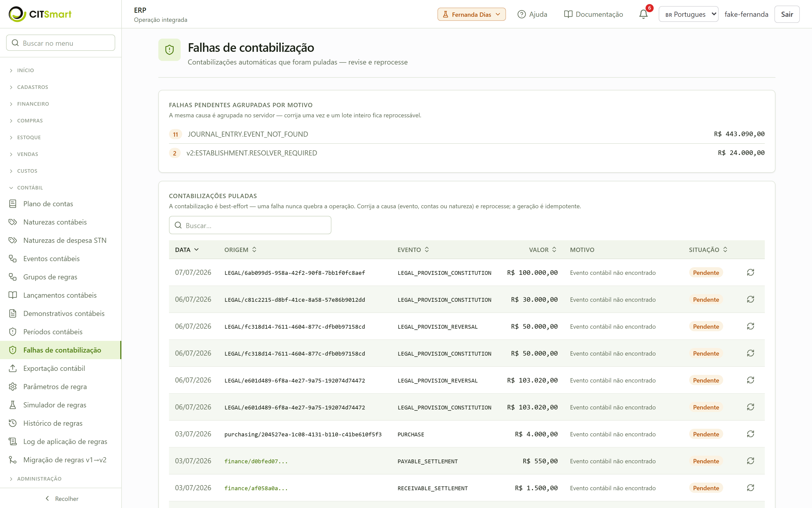
Task: Open the Ajuda help link
Action: pyautogui.click(x=532, y=14)
